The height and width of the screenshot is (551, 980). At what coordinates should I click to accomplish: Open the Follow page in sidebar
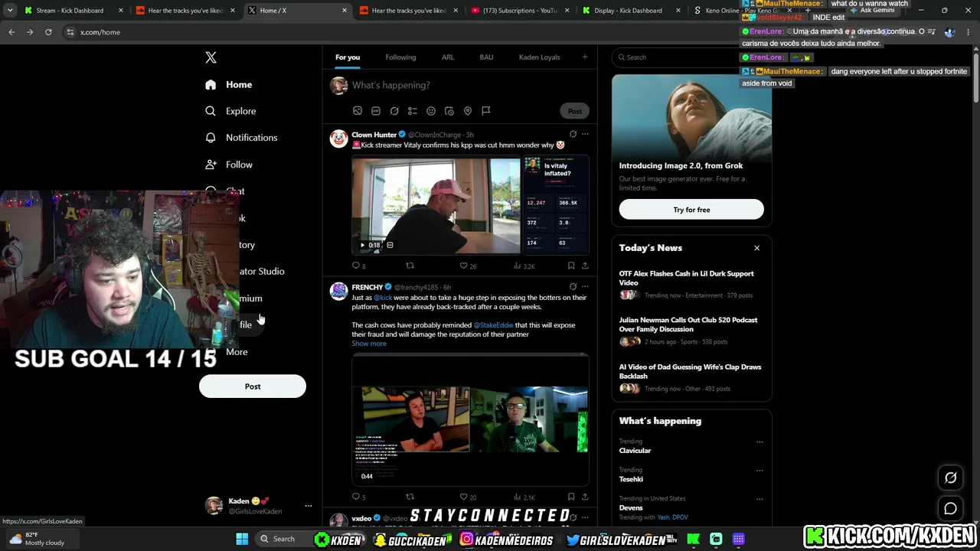[x=229, y=165]
